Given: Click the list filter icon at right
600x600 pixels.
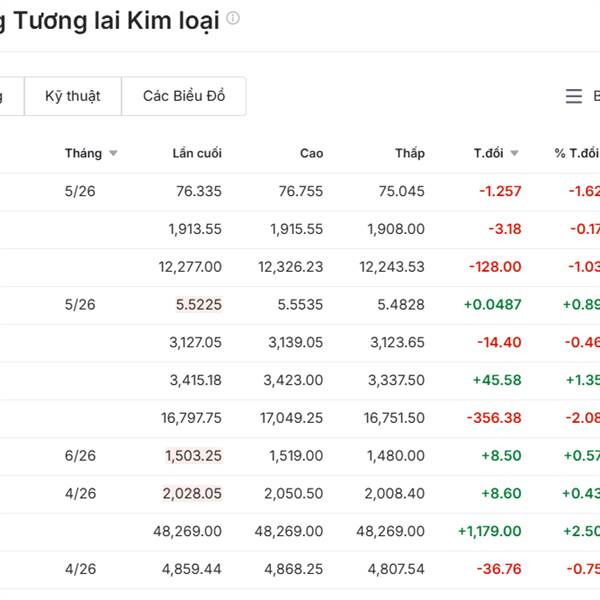Looking at the screenshot, I should coord(574,96).
